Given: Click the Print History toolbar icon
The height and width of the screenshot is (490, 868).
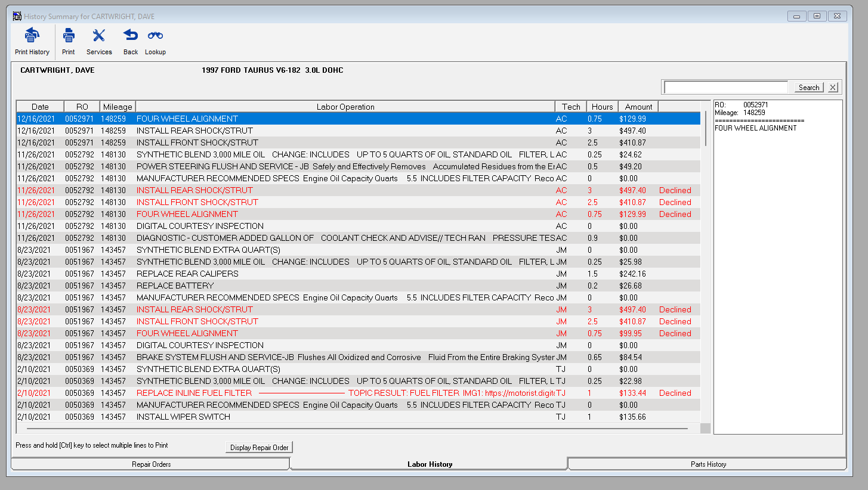Looking at the screenshot, I should pos(32,35).
